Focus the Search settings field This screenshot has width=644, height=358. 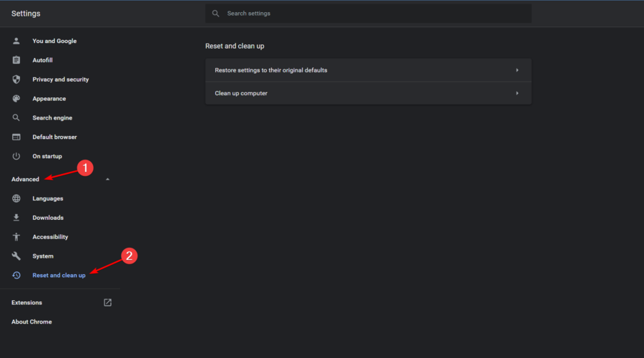point(368,14)
